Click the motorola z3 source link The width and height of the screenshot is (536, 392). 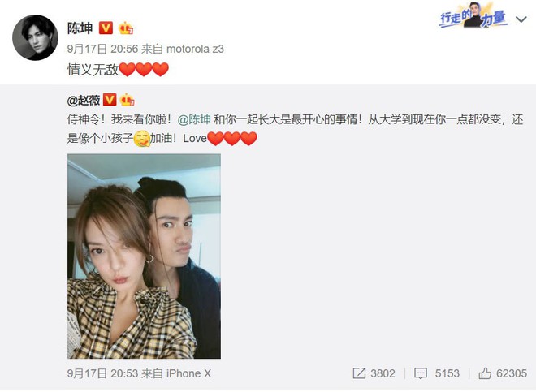[195, 49]
